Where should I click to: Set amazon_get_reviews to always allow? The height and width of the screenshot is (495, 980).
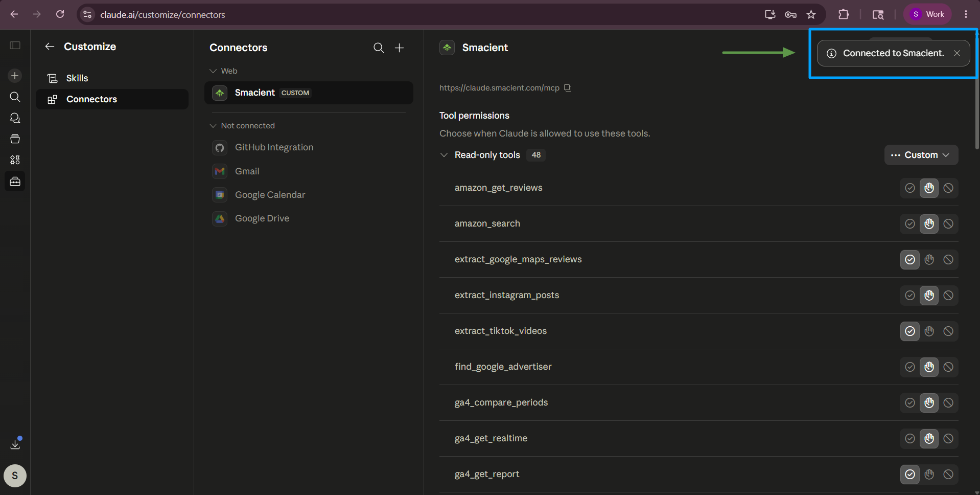(910, 188)
